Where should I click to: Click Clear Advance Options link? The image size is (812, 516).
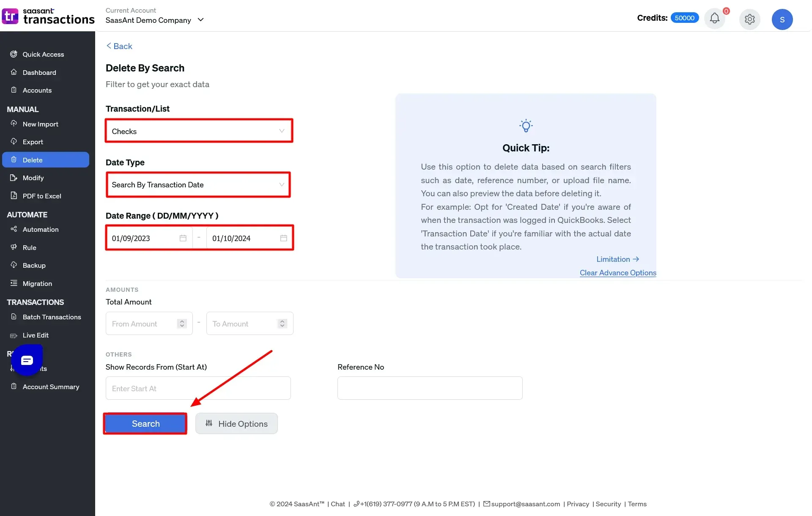pos(618,273)
